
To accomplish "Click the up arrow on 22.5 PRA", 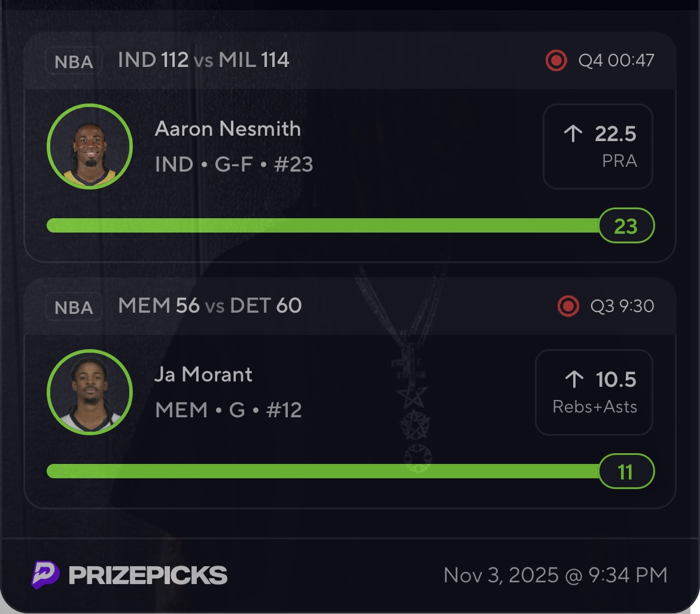I will 573,134.
